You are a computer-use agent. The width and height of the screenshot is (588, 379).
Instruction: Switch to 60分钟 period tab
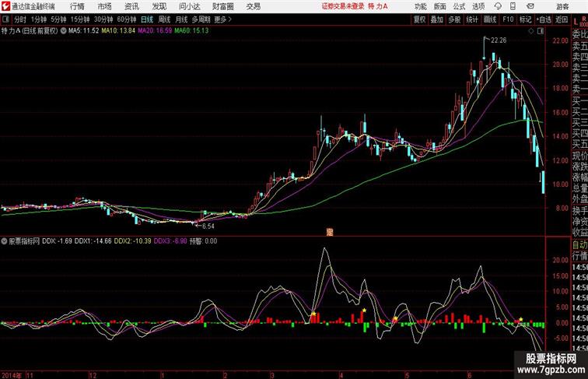tap(127, 19)
